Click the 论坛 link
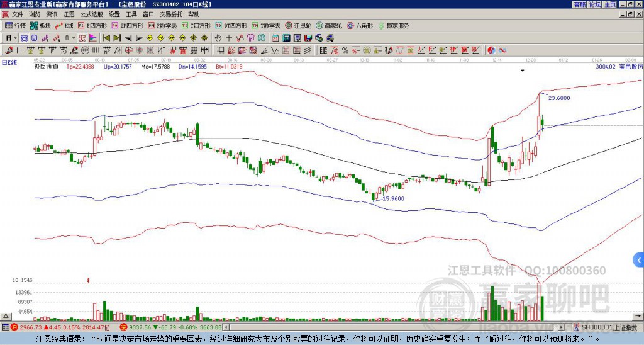Screen dimensions: 644x345 [x=595, y=4]
